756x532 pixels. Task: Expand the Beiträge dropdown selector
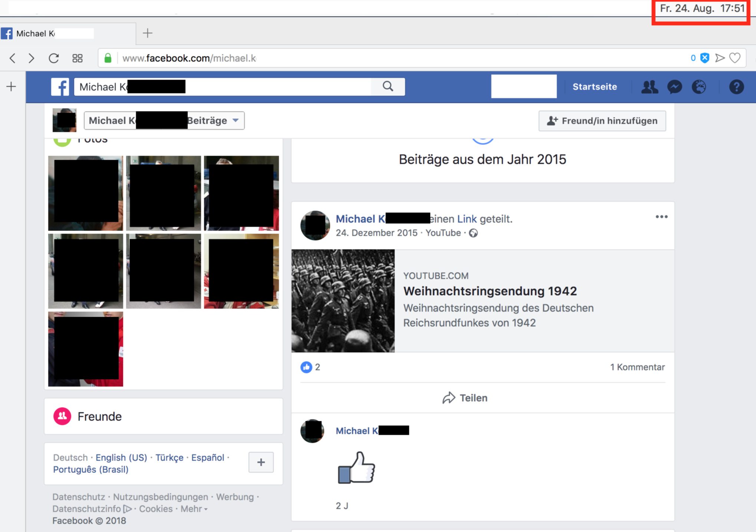[164, 121]
